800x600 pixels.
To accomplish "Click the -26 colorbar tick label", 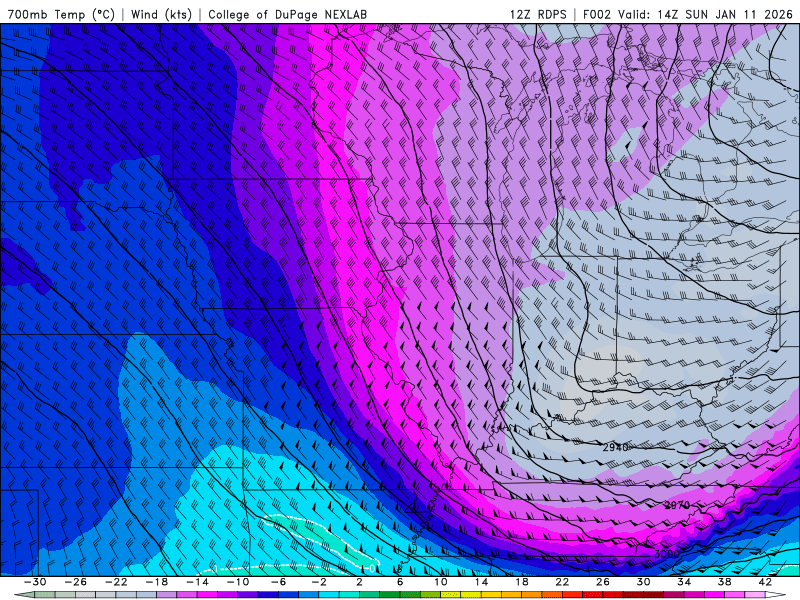I will 76,582.
